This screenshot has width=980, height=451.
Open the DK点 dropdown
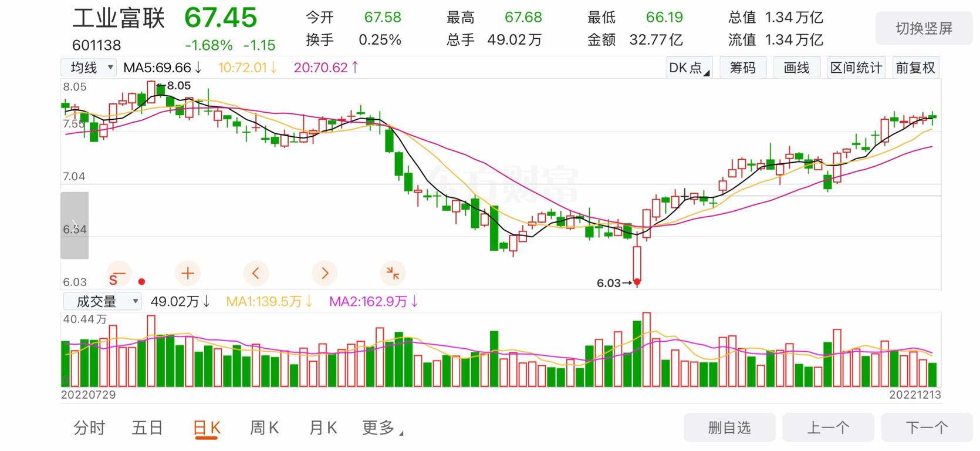[689, 68]
